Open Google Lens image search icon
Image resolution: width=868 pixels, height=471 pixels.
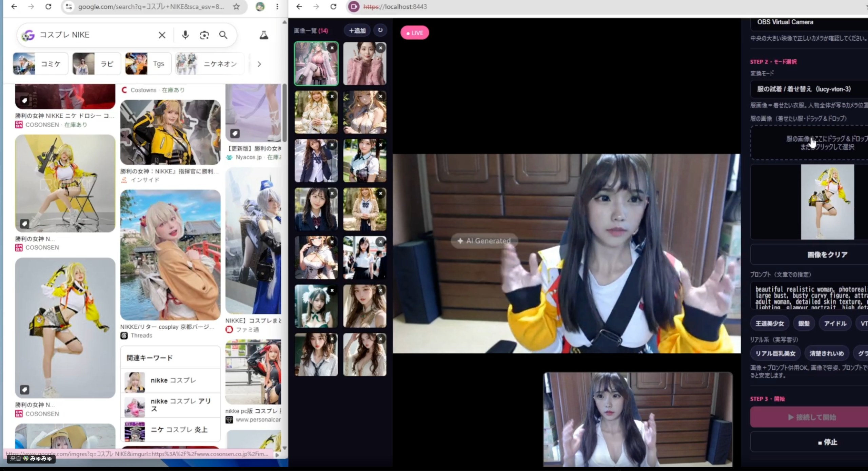tap(204, 35)
